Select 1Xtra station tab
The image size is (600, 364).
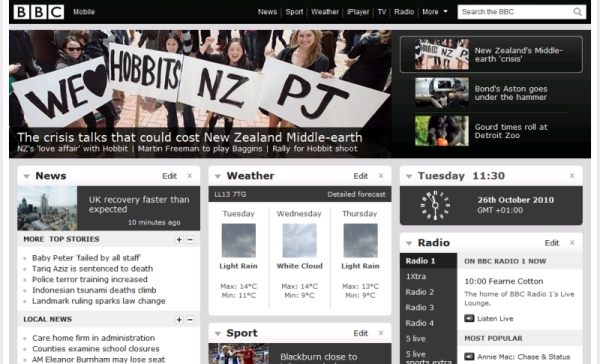click(x=428, y=276)
